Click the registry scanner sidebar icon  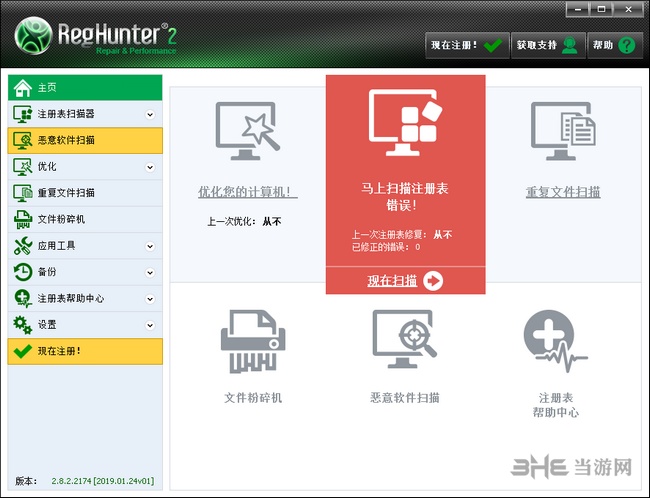pos(22,114)
